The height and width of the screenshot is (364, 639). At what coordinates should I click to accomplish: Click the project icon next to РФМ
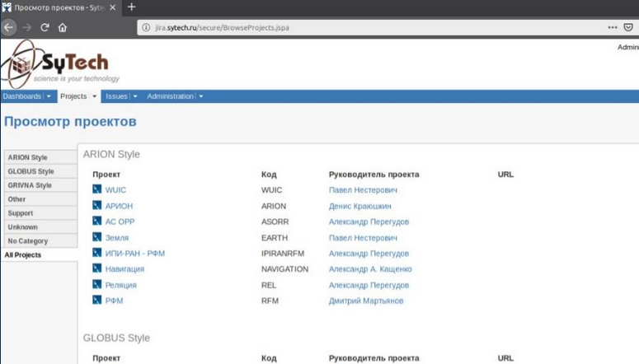pyautogui.click(x=96, y=301)
